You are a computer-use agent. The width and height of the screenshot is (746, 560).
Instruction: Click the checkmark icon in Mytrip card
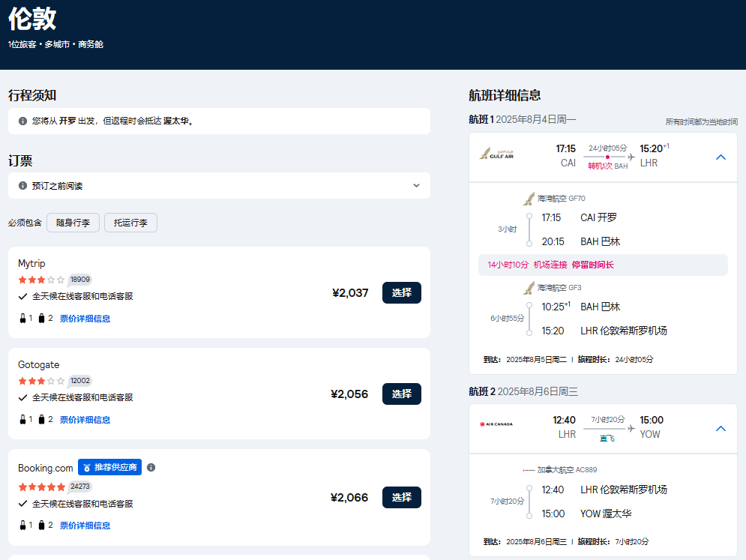pos(22,296)
